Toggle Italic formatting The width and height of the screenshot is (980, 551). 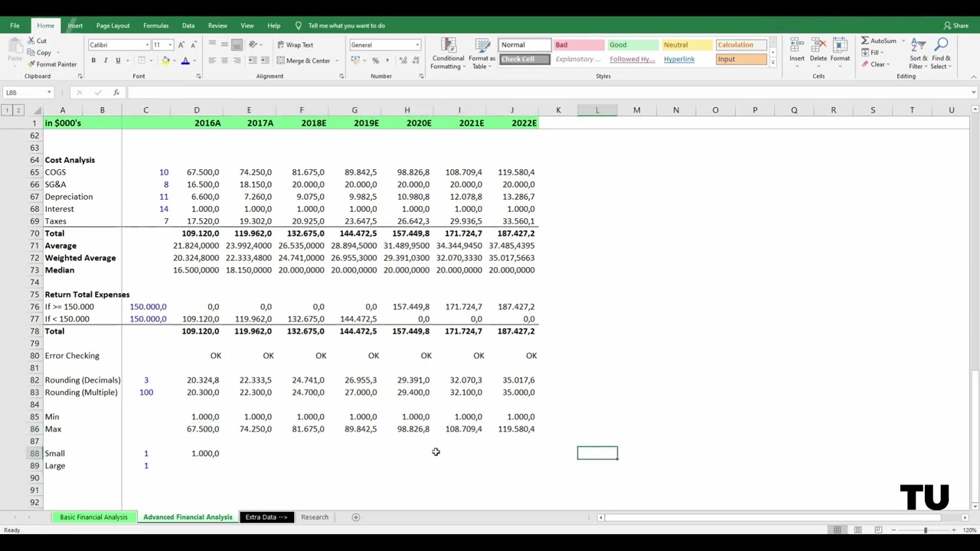(x=106, y=60)
